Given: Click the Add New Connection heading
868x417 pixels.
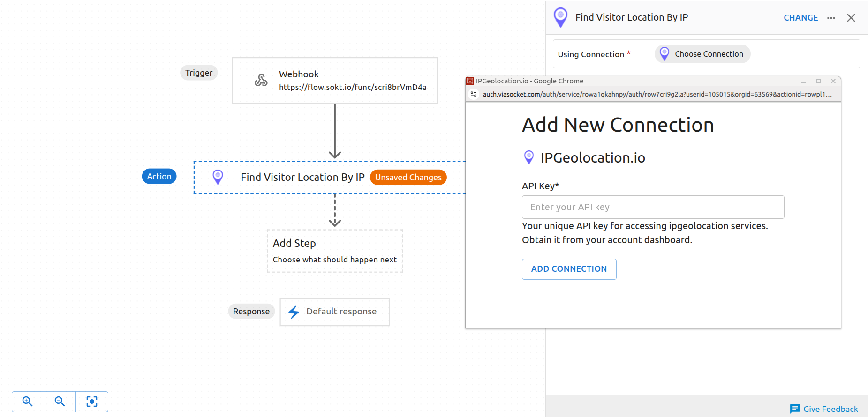Looking at the screenshot, I should click(x=618, y=125).
